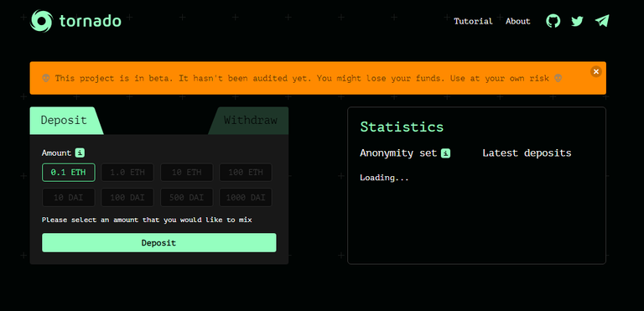
Task: Open the Twitter bird icon
Action: 577,21
